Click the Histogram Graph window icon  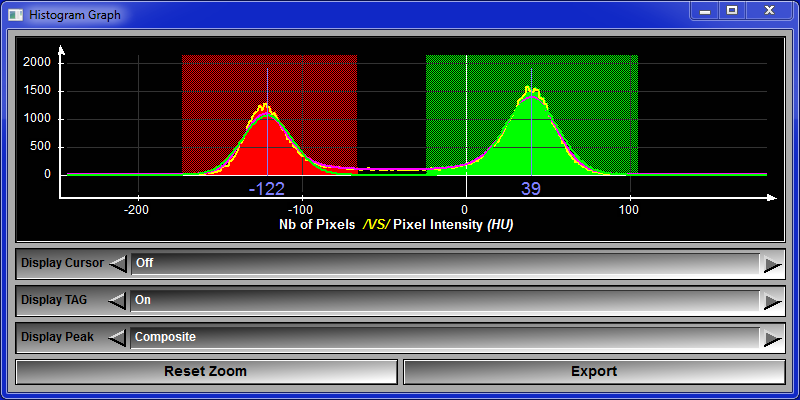pyautogui.click(x=15, y=14)
